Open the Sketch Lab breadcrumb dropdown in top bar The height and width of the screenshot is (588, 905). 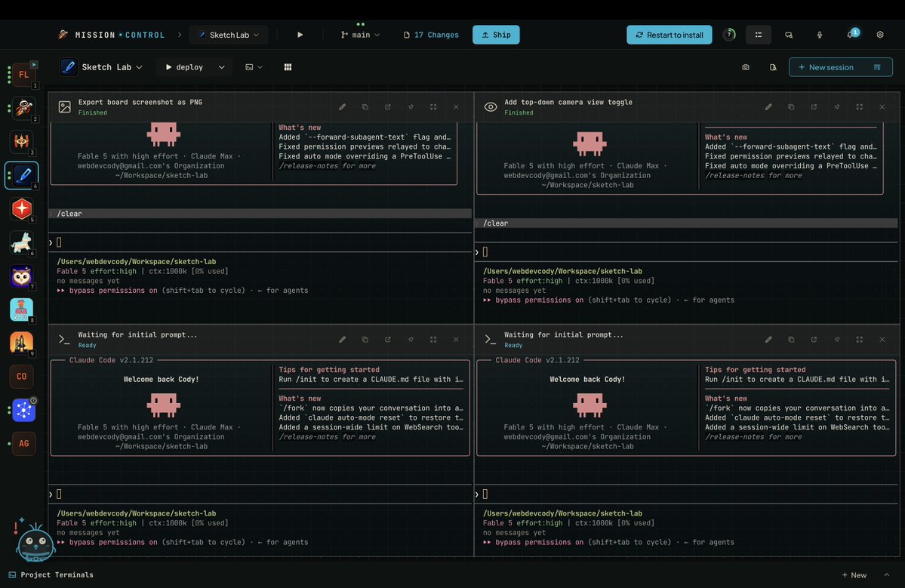(x=229, y=35)
